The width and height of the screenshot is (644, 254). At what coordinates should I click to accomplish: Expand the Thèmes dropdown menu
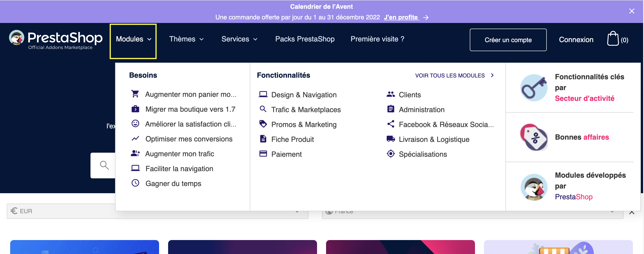point(186,39)
